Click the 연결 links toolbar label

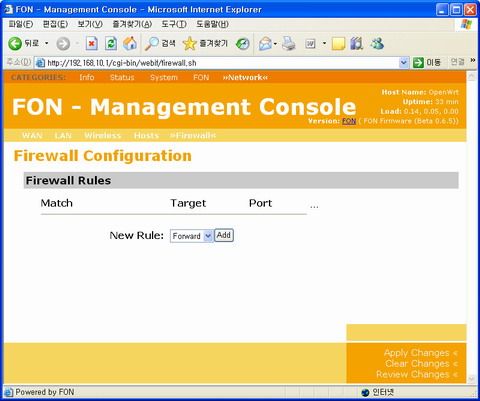[457, 62]
